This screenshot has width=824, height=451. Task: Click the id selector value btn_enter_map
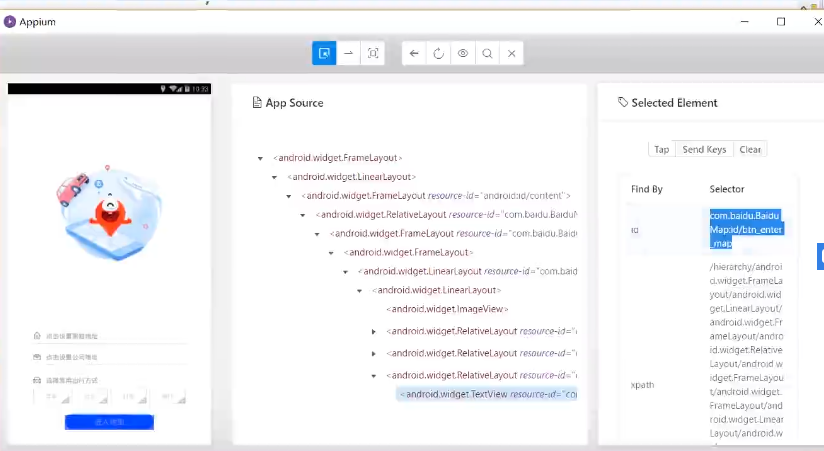point(746,230)
